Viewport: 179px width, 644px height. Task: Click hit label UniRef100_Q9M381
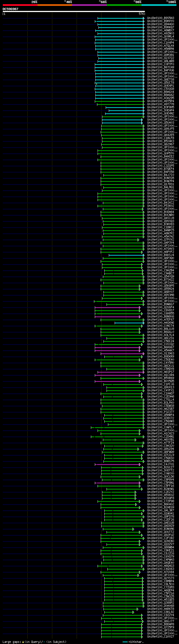pyautogui.click(x=161, y=55)
